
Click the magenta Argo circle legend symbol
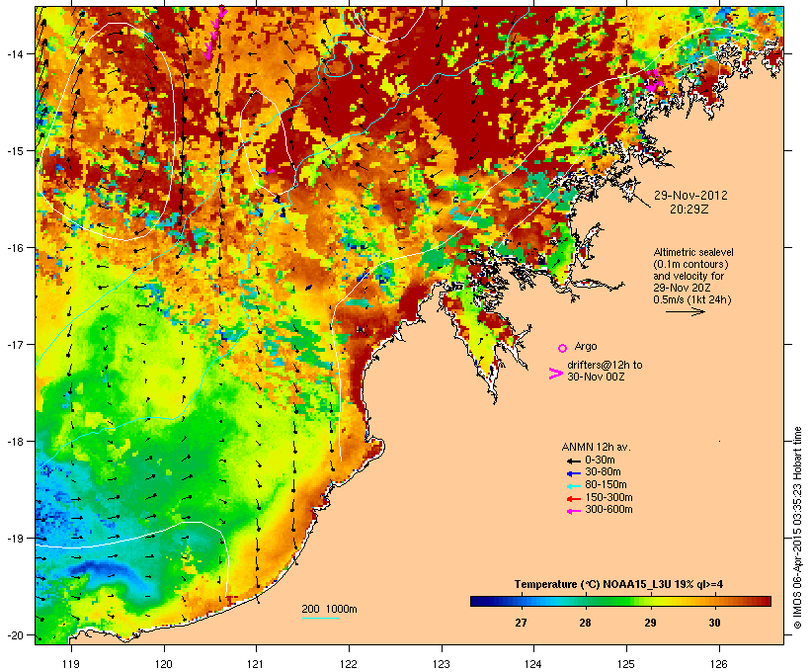point(562,348)
